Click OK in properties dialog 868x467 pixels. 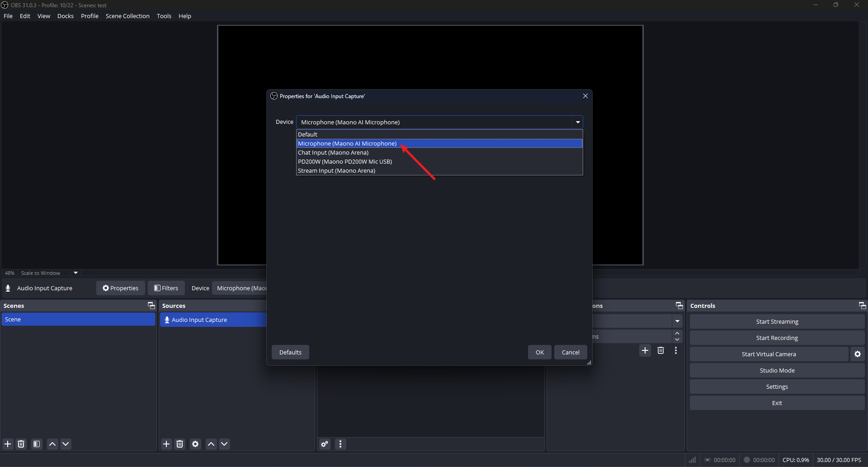[x=539, y=352]
